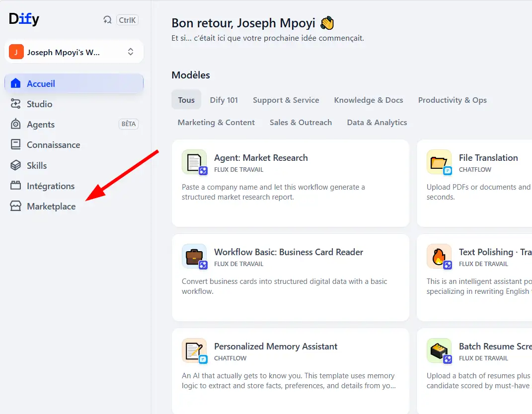The width and height of the screenshot is (532, 414).
Task: Click the Batch Resume Screening icon
Action: [x=439, y=350]
